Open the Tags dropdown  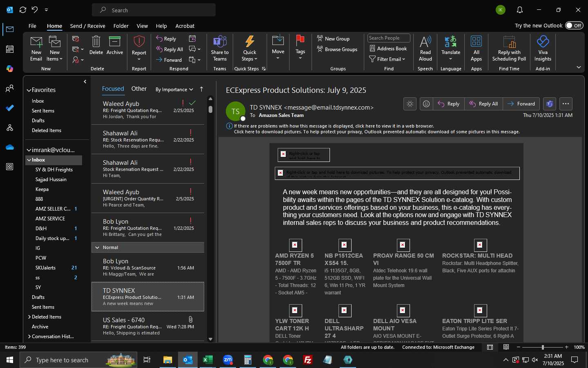[x=300, y=48]
